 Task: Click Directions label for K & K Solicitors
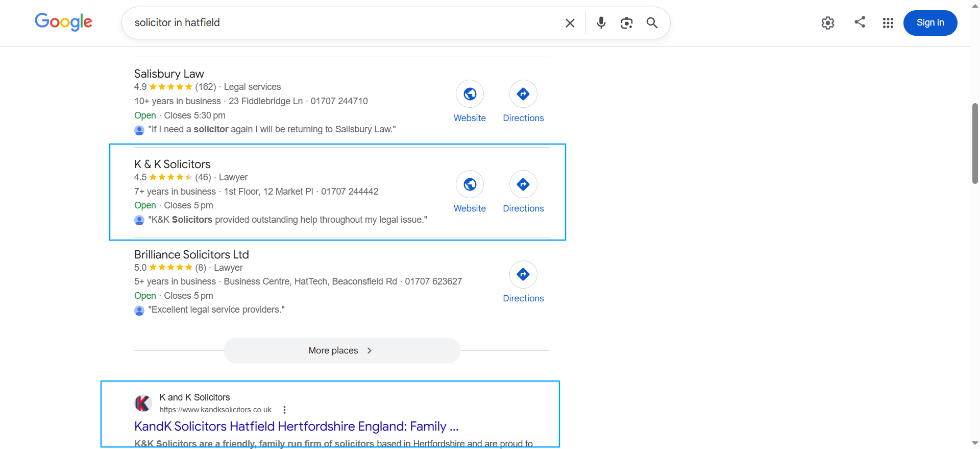click(523, 208)
